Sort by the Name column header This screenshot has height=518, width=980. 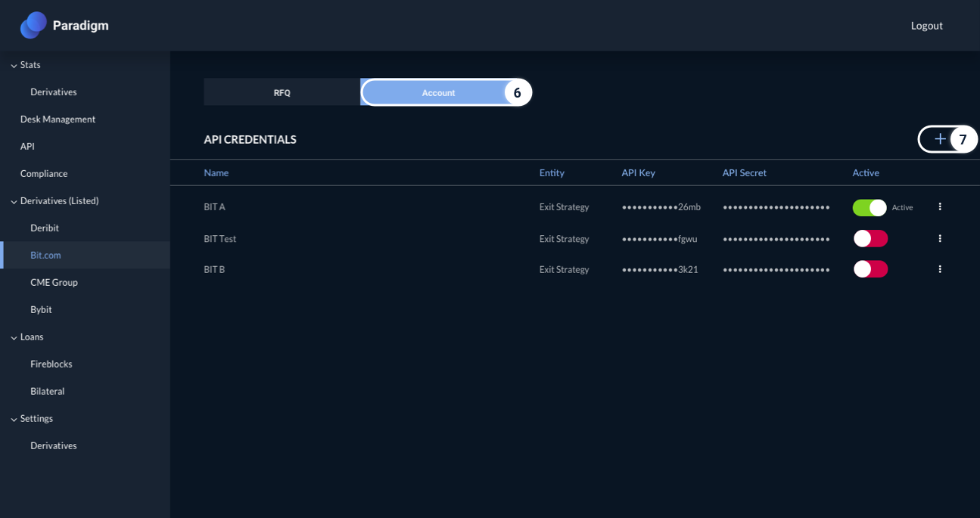pos(216,172)
